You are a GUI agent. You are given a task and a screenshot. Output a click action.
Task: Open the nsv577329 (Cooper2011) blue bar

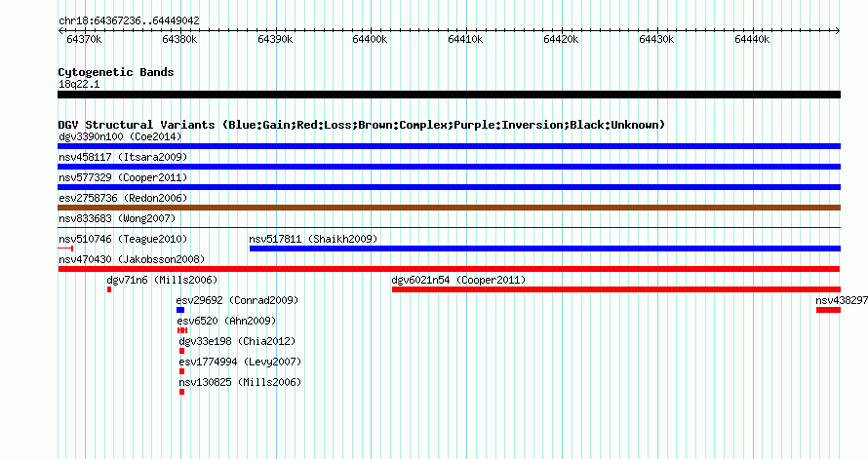point(449,187)
